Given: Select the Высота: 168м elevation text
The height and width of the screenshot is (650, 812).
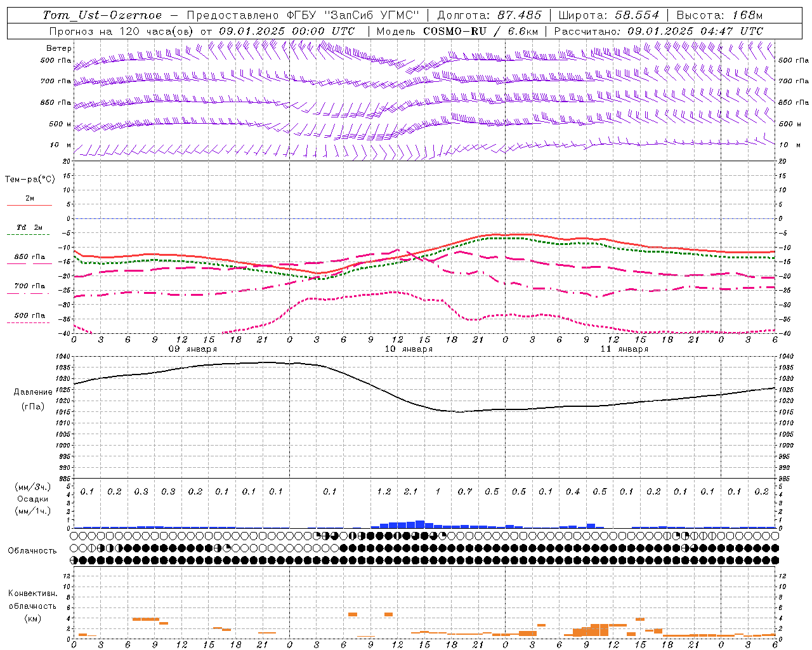Looking at the screenshot, I should point(719,15).
